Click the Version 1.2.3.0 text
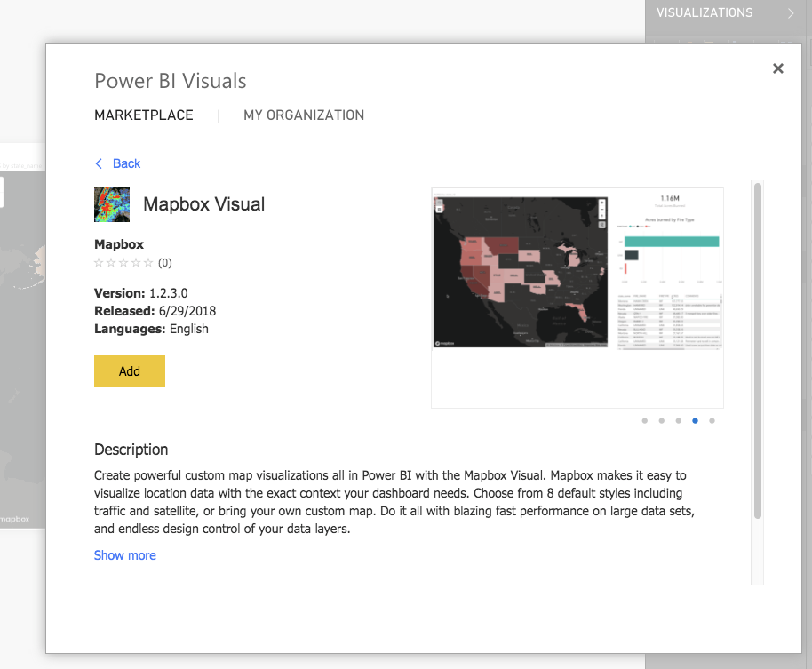Viewport: 812px width, 669px height. pyautogui.click(x=141, y=293)
